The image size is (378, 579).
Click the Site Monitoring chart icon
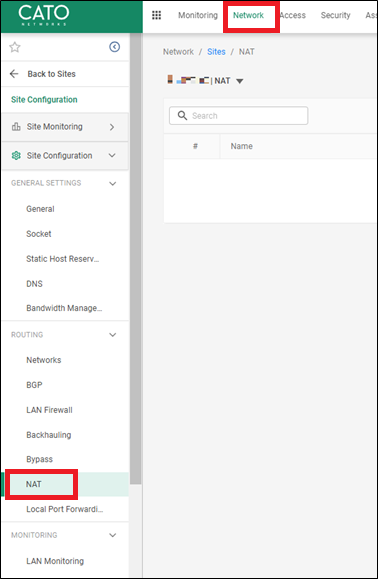click(16, 127)
